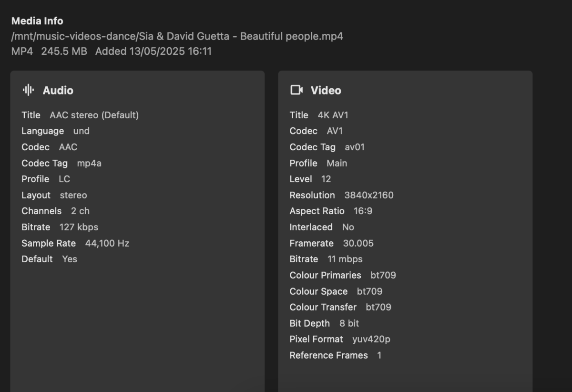Open the Media Info title header
This screenshot has width=572, height=392.
[37, 21]
